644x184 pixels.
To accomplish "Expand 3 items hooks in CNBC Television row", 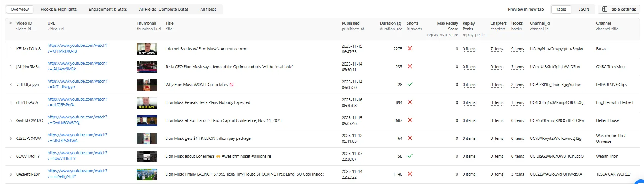I will click(x=517, y=67).
